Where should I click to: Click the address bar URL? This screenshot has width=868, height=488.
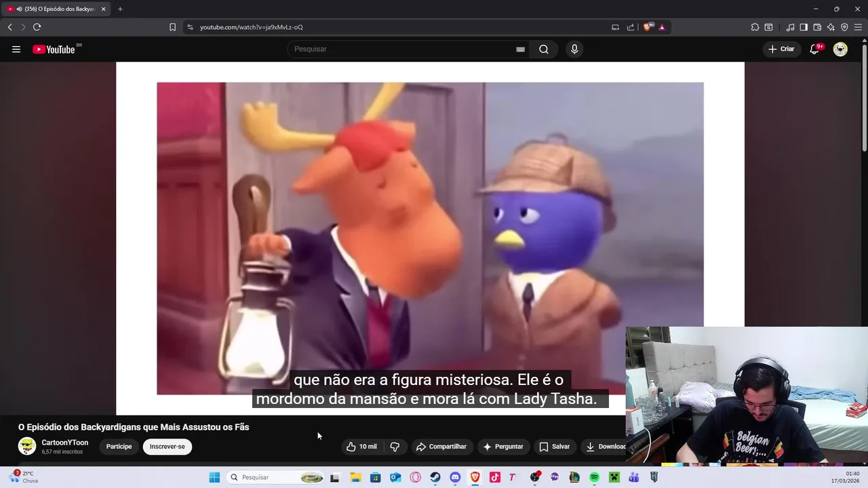252,27
